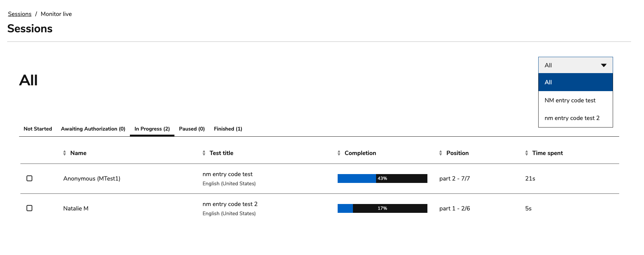Image resolution: width=644 pixels, height=255 pixels.
Task: Sort sessions by Name column icon
Action: (65, 153)
